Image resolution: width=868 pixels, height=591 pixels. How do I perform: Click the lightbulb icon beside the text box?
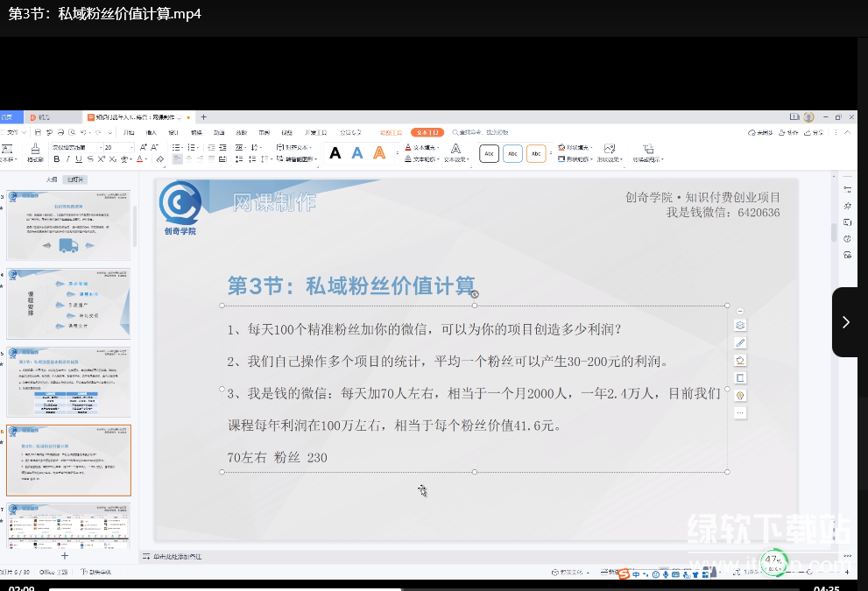[740, 395]
